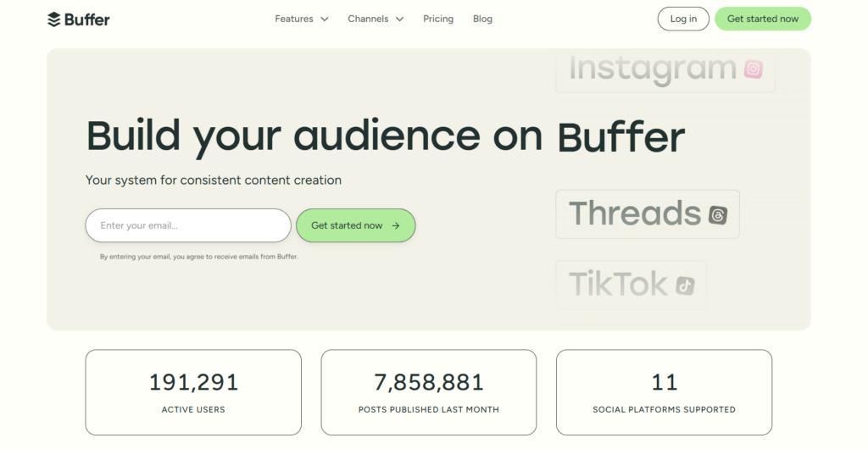Focus the Enter your email field
868x449 pixels.
188,225
